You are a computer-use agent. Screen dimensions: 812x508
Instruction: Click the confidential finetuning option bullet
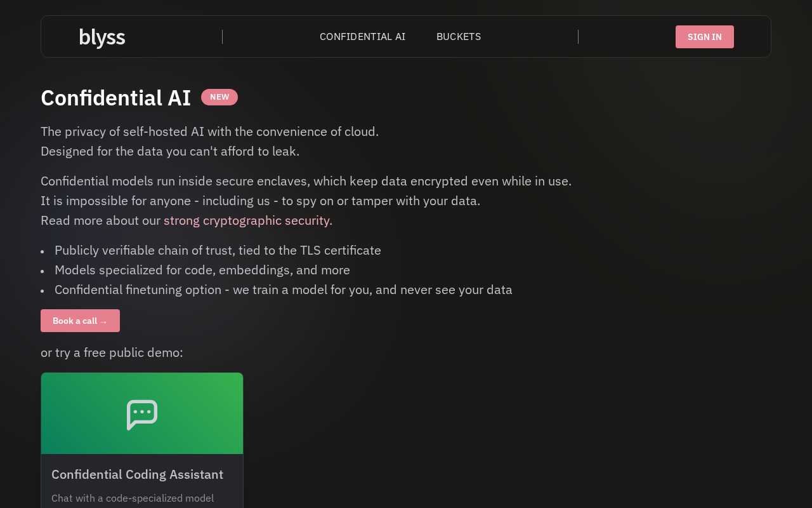pos(283,290)
